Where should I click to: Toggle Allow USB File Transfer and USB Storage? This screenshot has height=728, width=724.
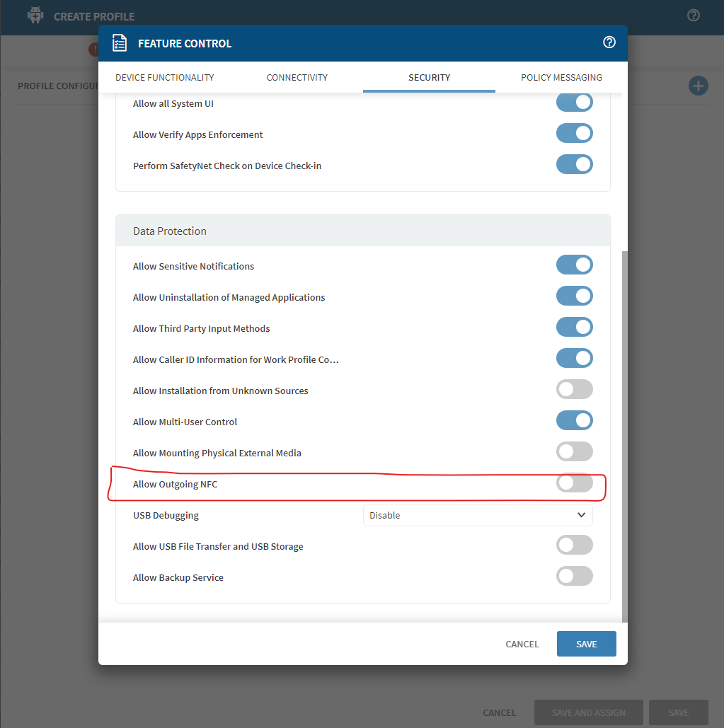point(574,545)
